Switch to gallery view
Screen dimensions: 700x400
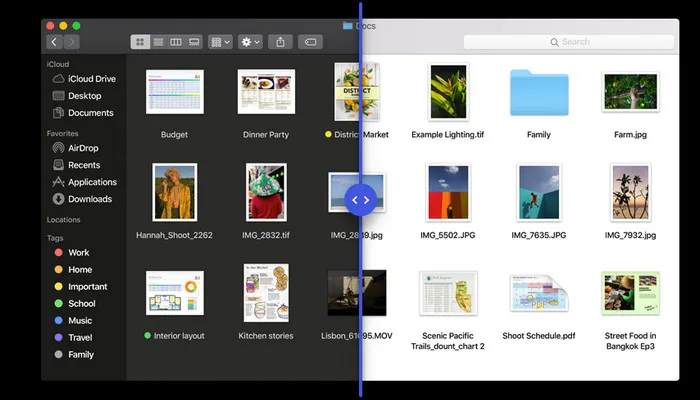tap(194, 42)
